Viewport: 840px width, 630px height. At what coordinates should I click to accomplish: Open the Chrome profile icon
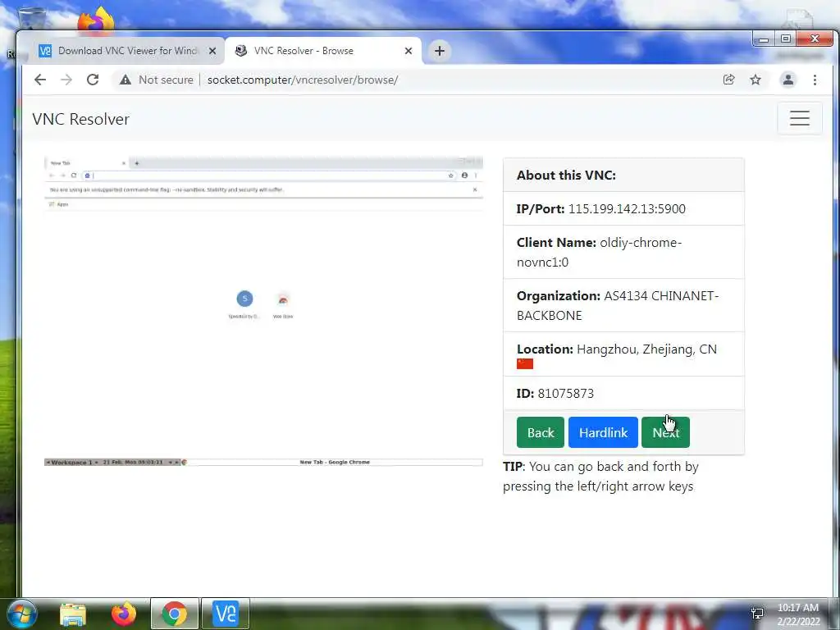click(x=788, y=80)
